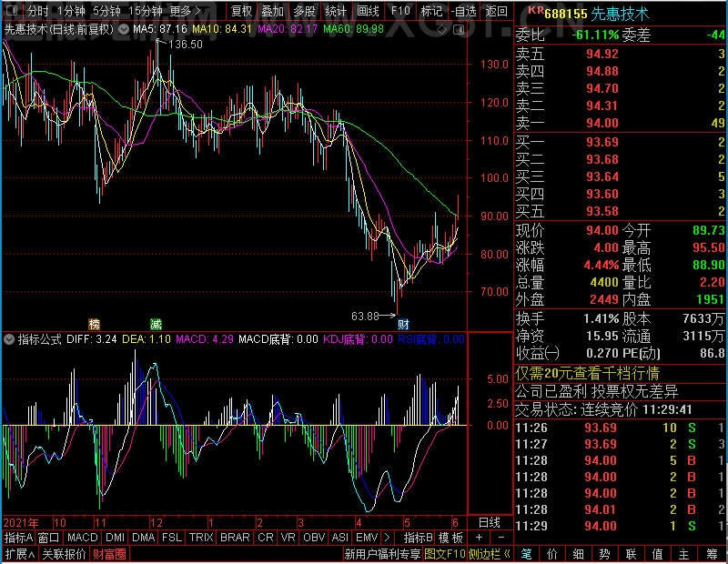This screenshot has width=728, height=564.
Task: Click the 叠加 toolbar button
Action: tap(272, 10)
